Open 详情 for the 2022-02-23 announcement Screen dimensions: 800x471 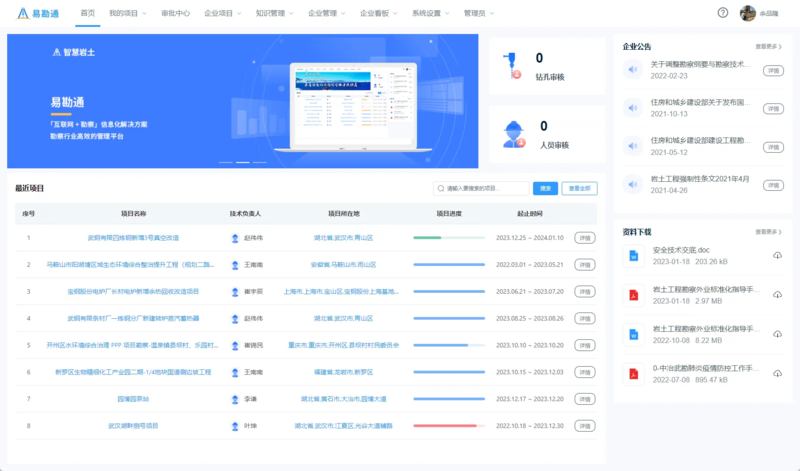773,70
